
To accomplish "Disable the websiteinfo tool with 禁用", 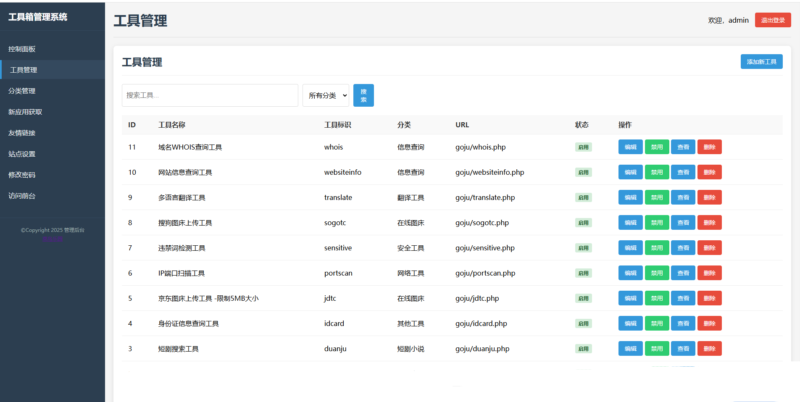I will coord(657,172).
